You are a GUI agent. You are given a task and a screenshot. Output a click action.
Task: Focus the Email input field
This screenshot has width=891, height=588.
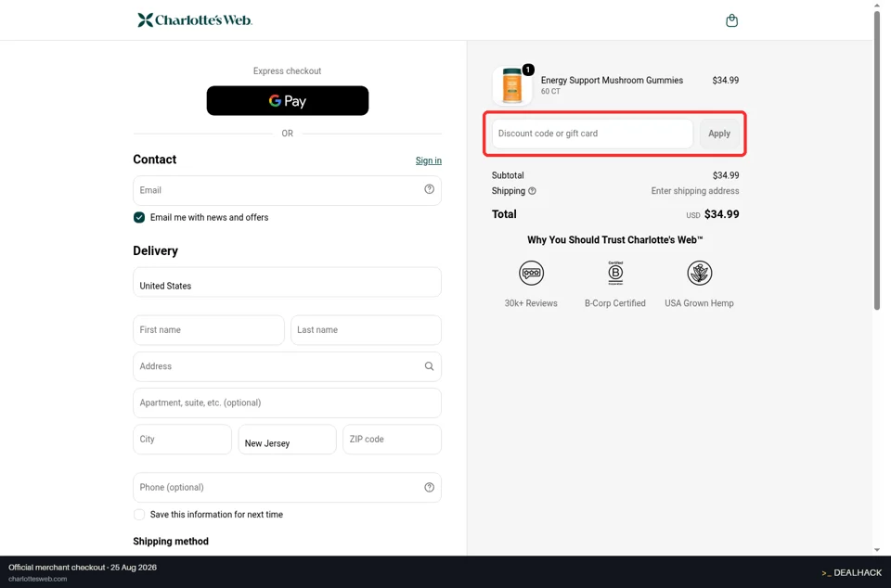point(287,190)
